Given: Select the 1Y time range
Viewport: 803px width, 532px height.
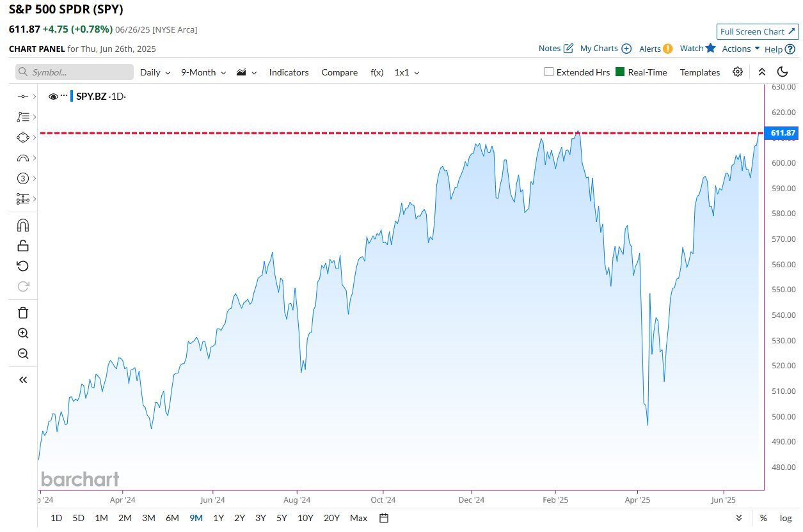Looking at the screenshot, I should [x=219, y=518].
